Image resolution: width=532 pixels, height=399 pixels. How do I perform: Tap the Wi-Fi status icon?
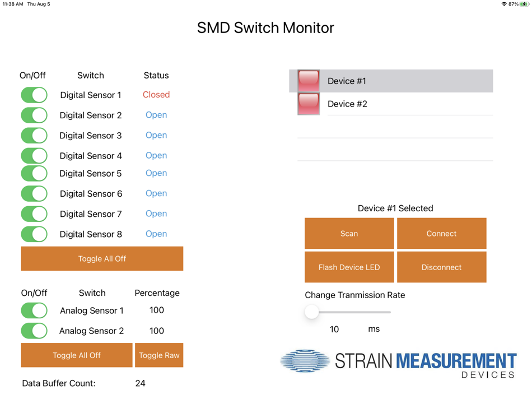504,4
